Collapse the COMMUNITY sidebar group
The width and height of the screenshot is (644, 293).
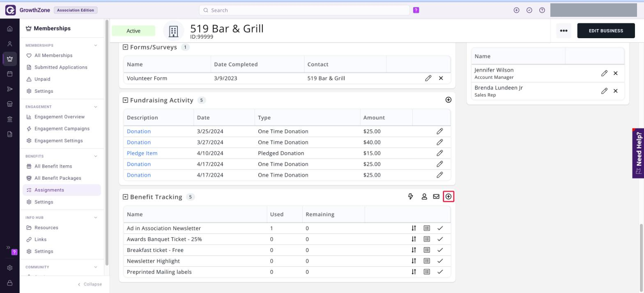(96, 267)
